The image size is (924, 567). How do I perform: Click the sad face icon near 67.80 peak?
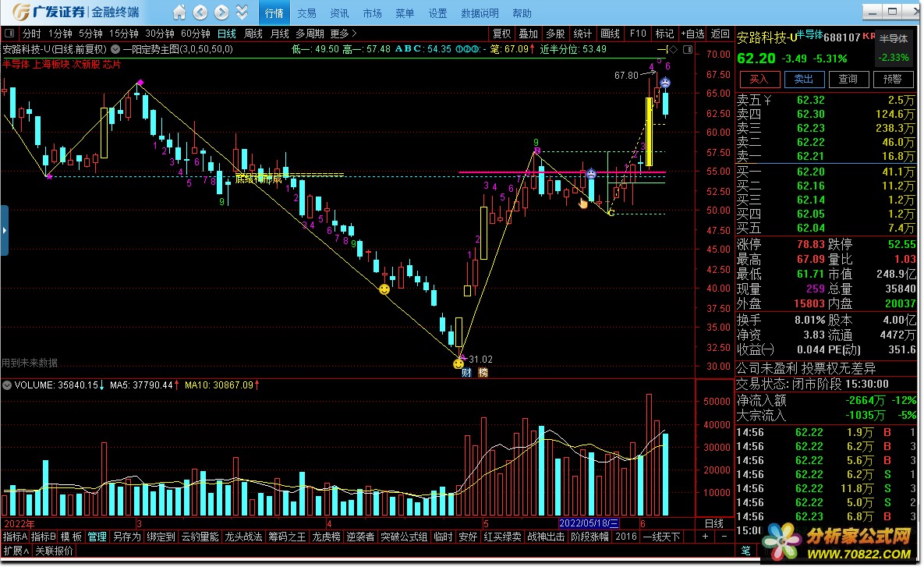pyautogui.click(x=665, y=83)
